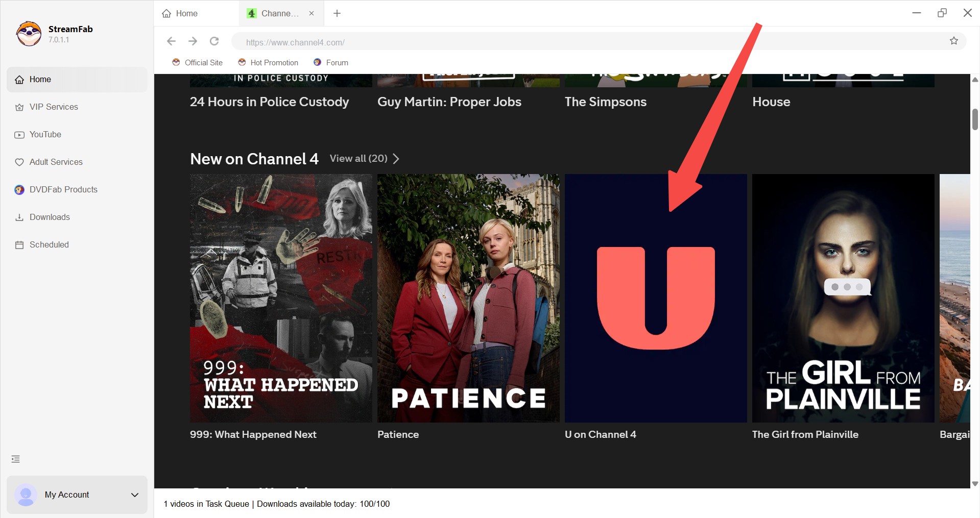Screen dimensions: 980x518
Task: Refresh the Channel 4 page
Action: click(x=214, y=41)
